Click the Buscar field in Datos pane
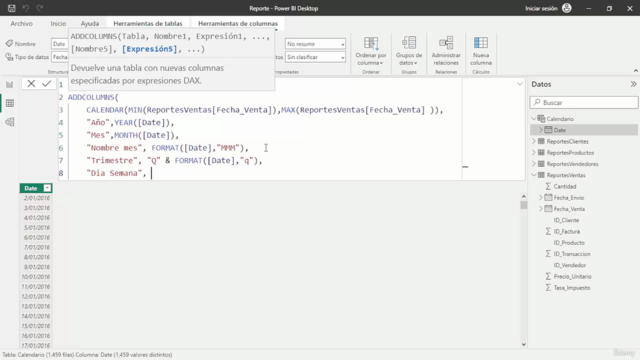The height and width of the screenshot is (360, 640). coord(584,102)
